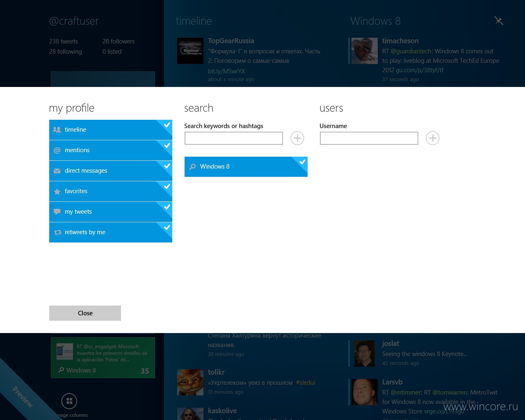Click TopGearRussia username
The width and height of the screenshot is (525, 420).
[x=231, y=41]
